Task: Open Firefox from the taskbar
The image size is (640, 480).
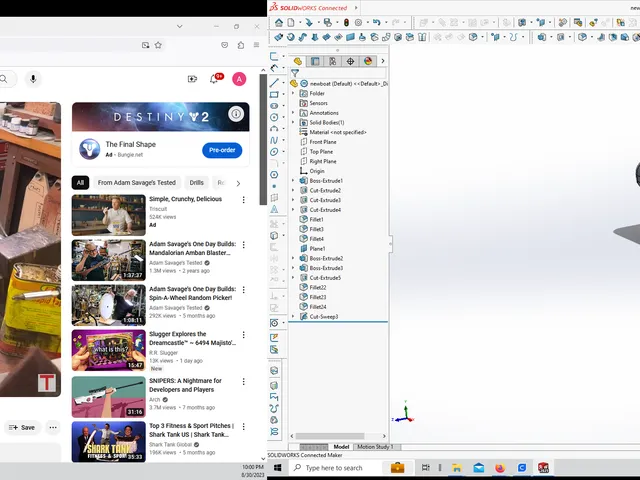Action: point(500,467)
